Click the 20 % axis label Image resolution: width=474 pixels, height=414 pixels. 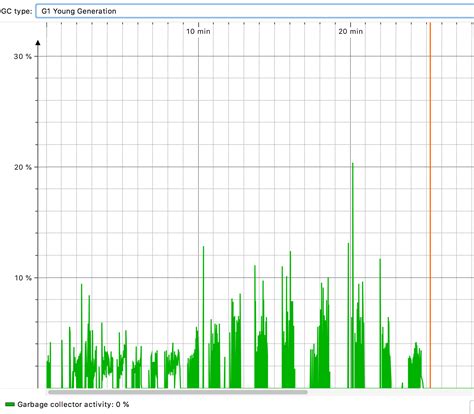[x=23, y=167]
